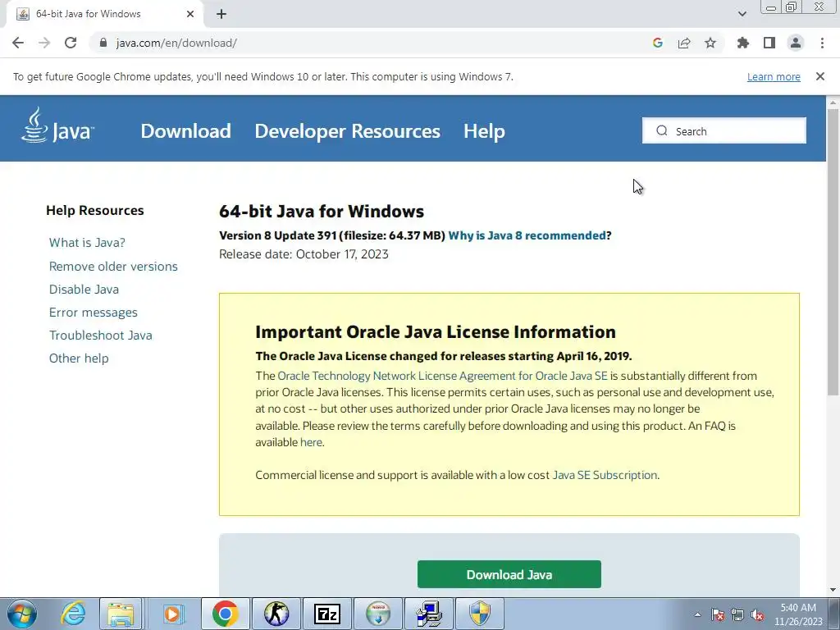The height and width of the screenshot is (630, 840).
Task: Open the Error messages link
Action: pyautogui.click(x=94, y=313)
